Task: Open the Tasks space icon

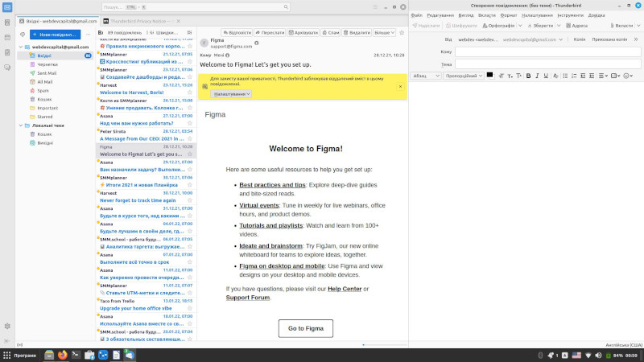Action: click(7, 52)
